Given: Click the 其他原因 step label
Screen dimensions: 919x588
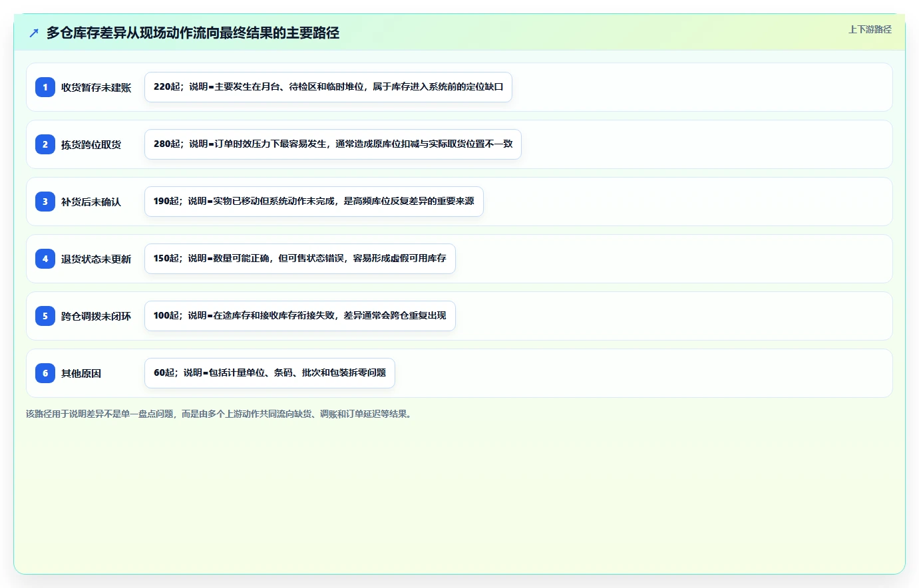Looking at the screenshot, I should point(81,373).
